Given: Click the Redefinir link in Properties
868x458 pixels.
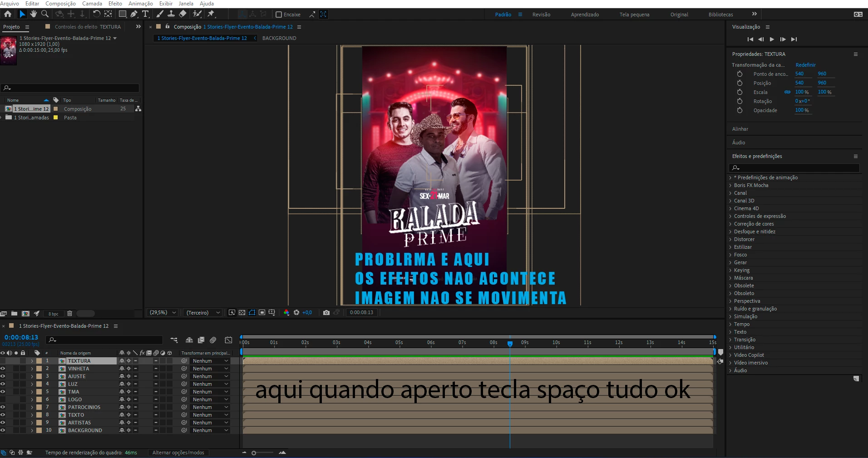Looking at the screenshot, I should (x=805, y=65).
